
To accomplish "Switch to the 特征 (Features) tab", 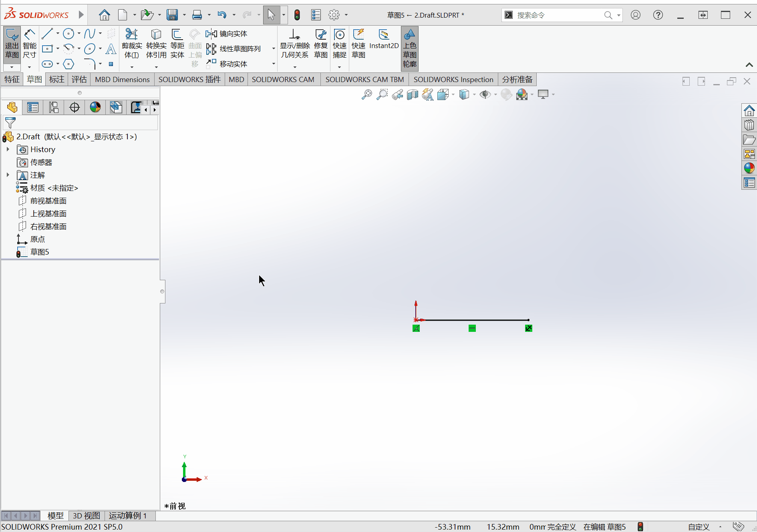I will tap(12, 79).
